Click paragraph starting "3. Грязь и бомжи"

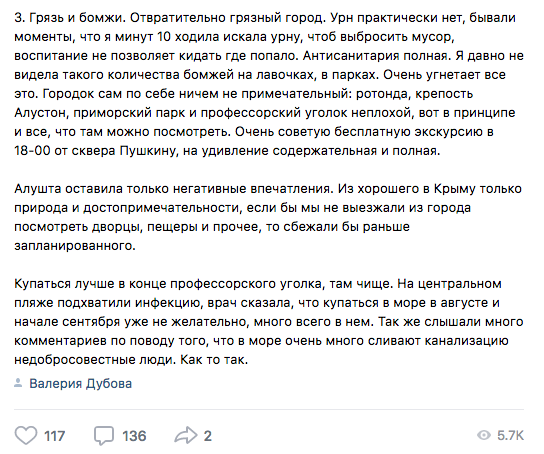pyautogui.click(x=269, y=84)
